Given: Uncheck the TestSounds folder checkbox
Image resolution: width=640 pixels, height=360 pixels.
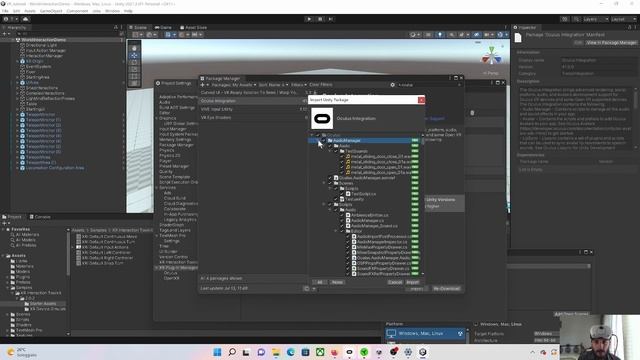Looking at the screenshot, I should (336, 151).
